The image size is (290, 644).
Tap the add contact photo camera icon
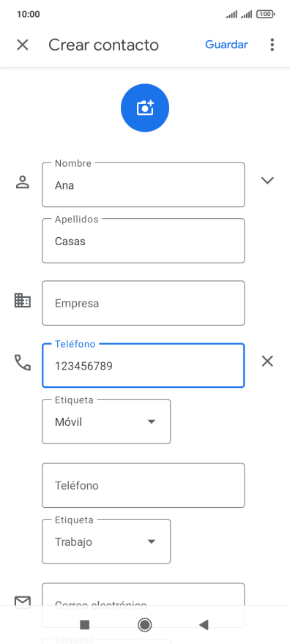144,108
